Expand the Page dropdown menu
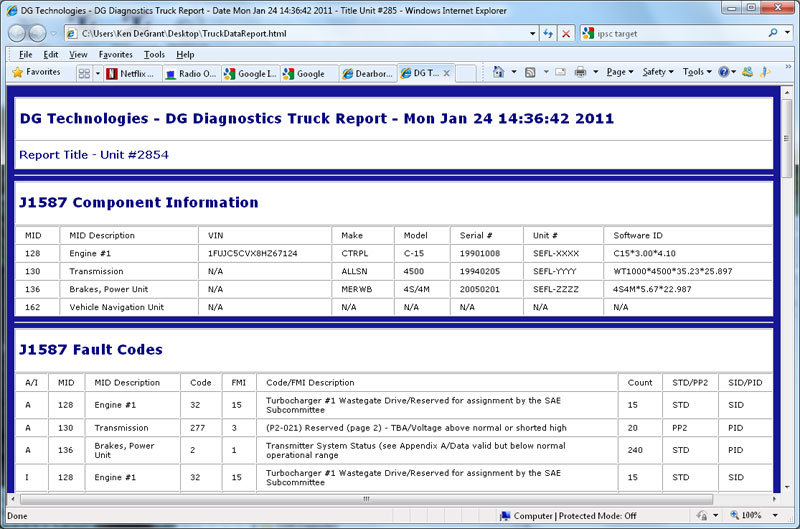The height and width of the screenshot is (529, 800). point(620,72)
